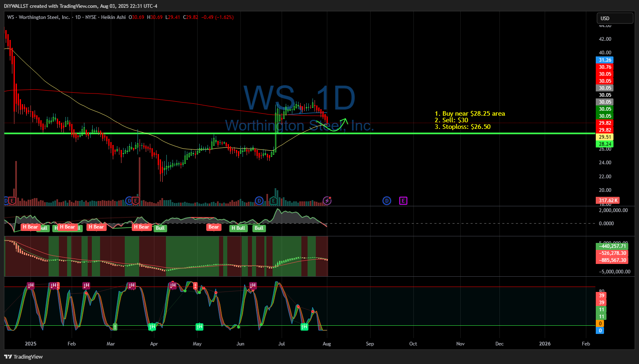This screenshot has height=364, width=639.
Task: Click the TradingView logo in footer
Action: 24,357
